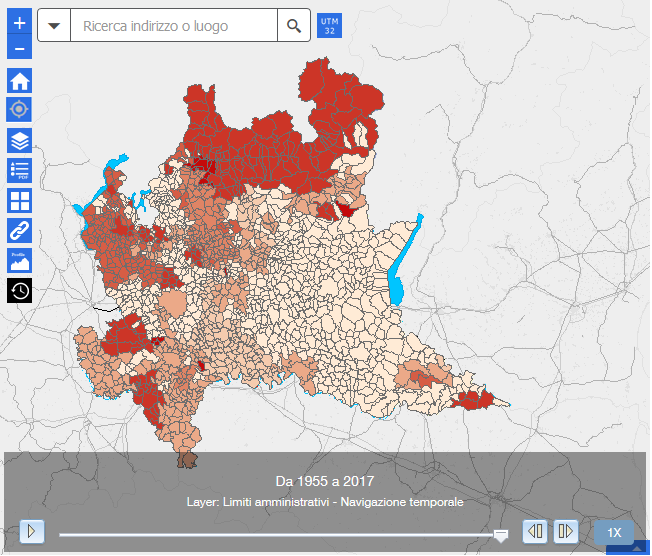
Task: Open the basemap gallery grid
Action: point(20,200)
